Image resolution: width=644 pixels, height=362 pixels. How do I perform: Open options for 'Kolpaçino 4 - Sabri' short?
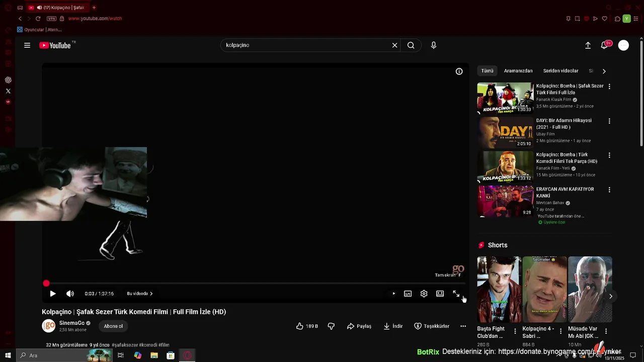pyautogui.click(x=560, y=331)
